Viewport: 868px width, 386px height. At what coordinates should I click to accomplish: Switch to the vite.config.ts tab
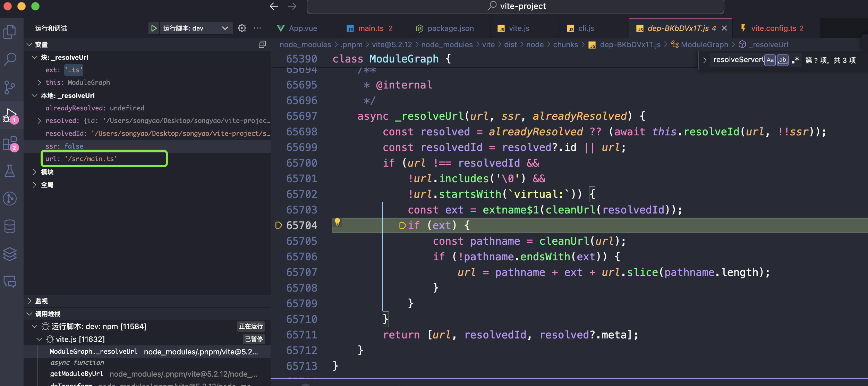[x=773, y=28]
